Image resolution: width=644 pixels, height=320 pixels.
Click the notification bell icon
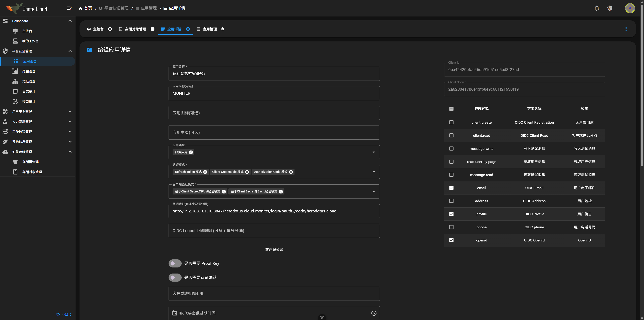597,8
